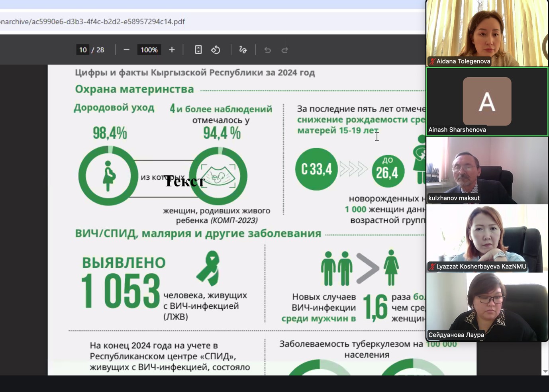Click muted mic icon beside Lyazzat Kosherbayeva

pyautogui.click(x=432, y=267)
